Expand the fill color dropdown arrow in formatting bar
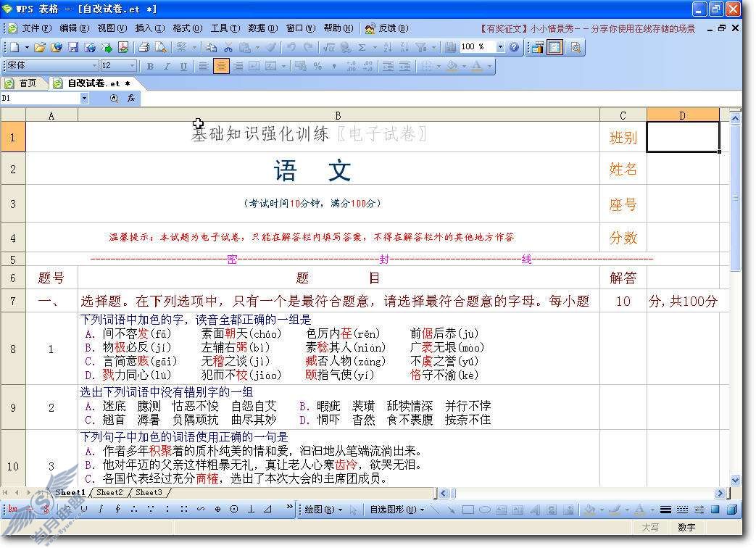This screenshot has width=756, height=548. (x=465, y=66)
